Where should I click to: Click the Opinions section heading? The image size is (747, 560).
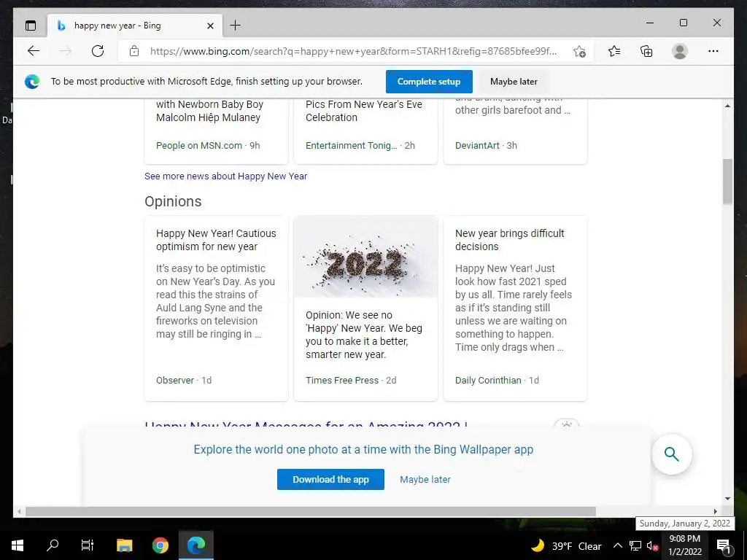173,201
